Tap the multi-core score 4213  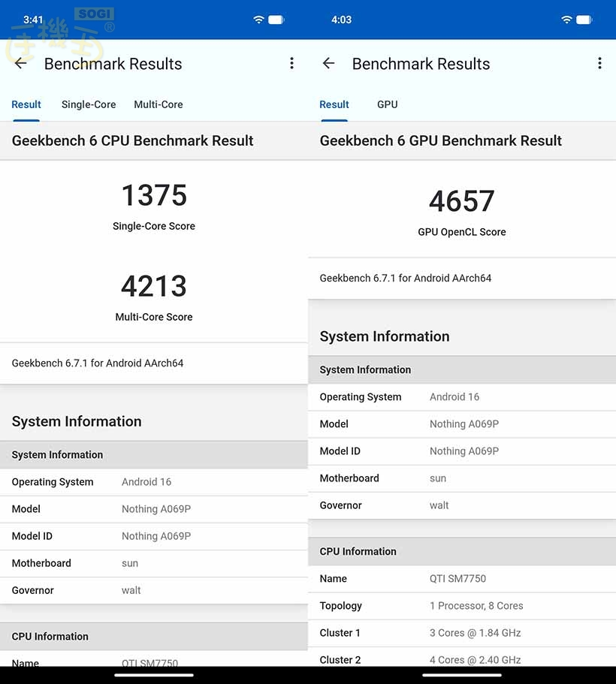tap(154, 286)
